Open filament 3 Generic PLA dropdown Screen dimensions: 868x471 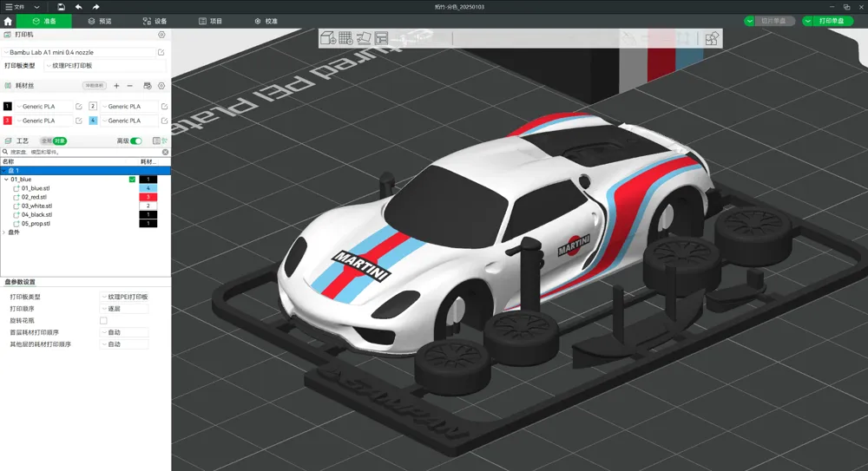point(43,121)
